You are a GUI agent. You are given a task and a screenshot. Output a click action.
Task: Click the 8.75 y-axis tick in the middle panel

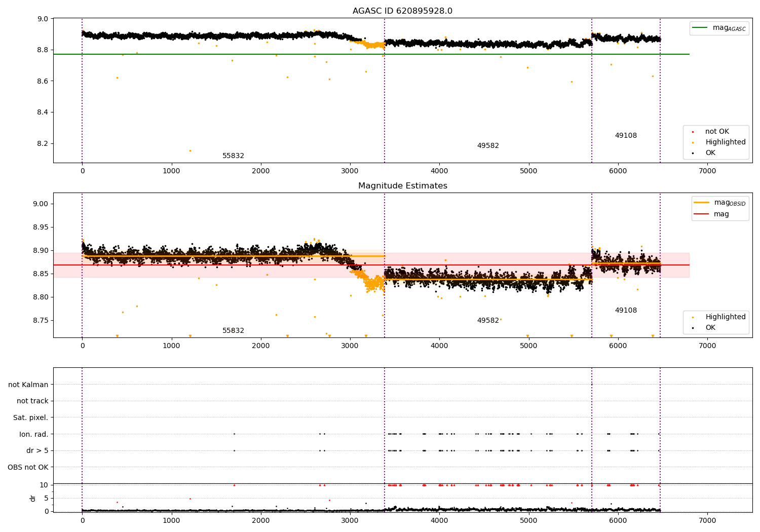coord(41,320)
